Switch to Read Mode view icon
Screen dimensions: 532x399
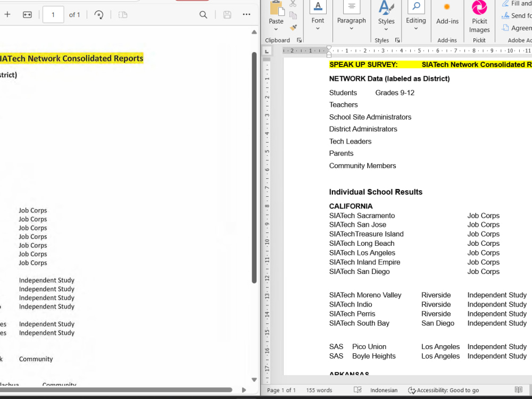pyautogui.click(x=518, y=390)
